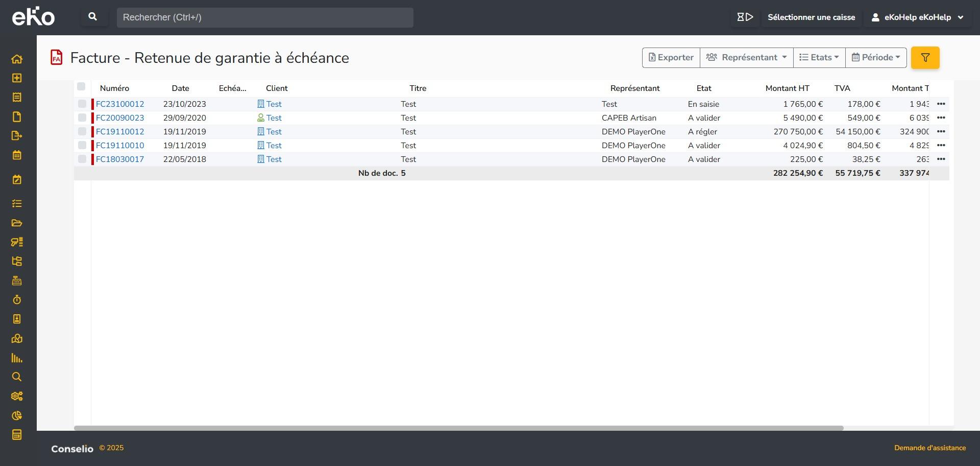The width and height of the screenshot is (980, 466).
Task: Click the Exporter button
Action: point(671,58)
